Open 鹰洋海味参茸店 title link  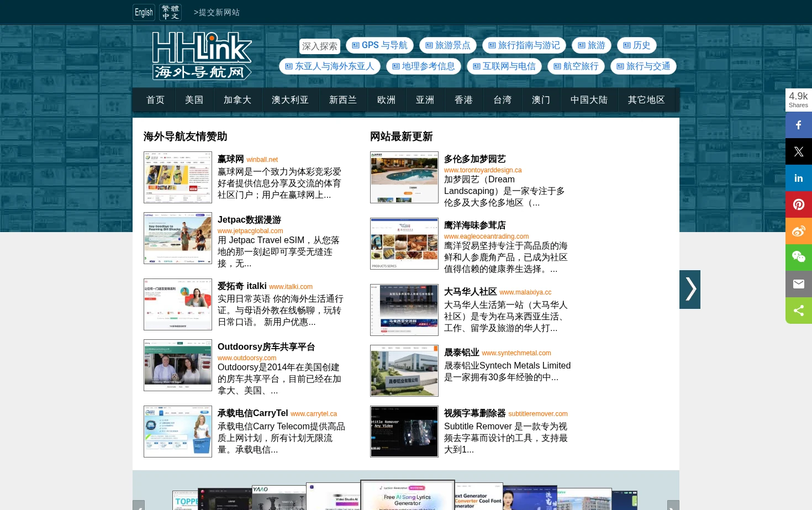pyautogui.click(x=475, y=225)
